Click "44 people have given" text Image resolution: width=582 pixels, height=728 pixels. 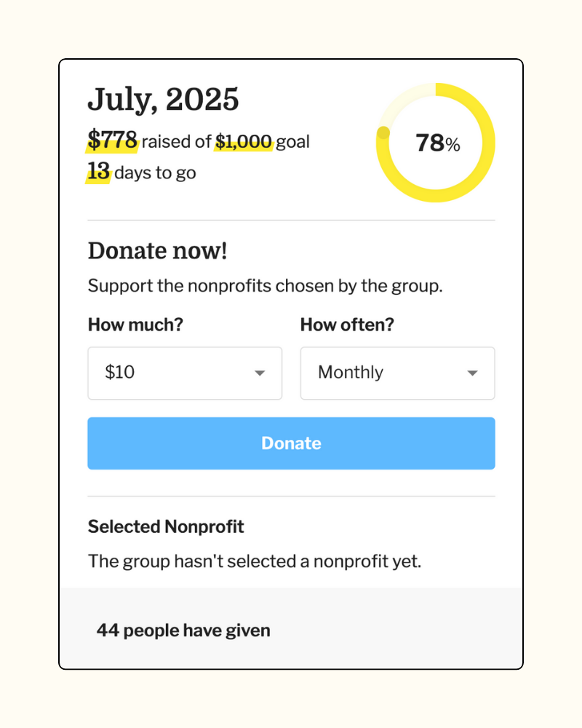(x=183, y=630)
